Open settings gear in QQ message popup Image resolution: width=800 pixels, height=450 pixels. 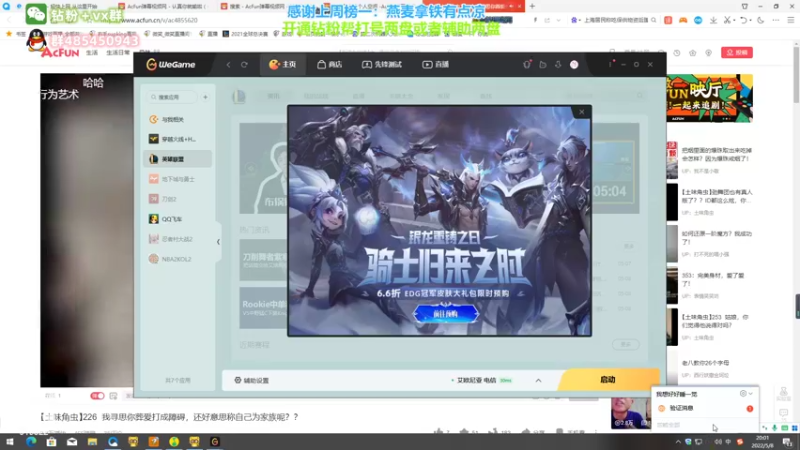(x=743, y=394)
